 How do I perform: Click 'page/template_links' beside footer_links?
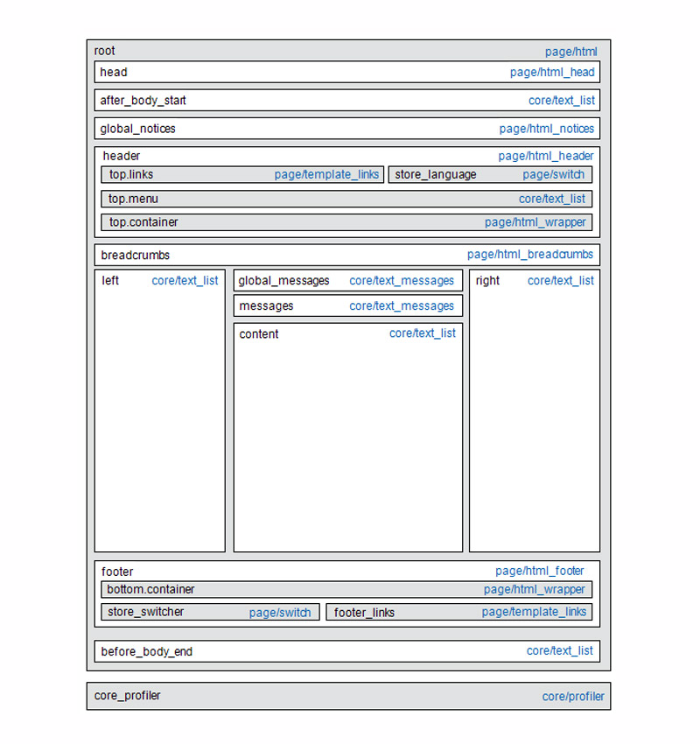pyautogui.click(x=534, y=612)
